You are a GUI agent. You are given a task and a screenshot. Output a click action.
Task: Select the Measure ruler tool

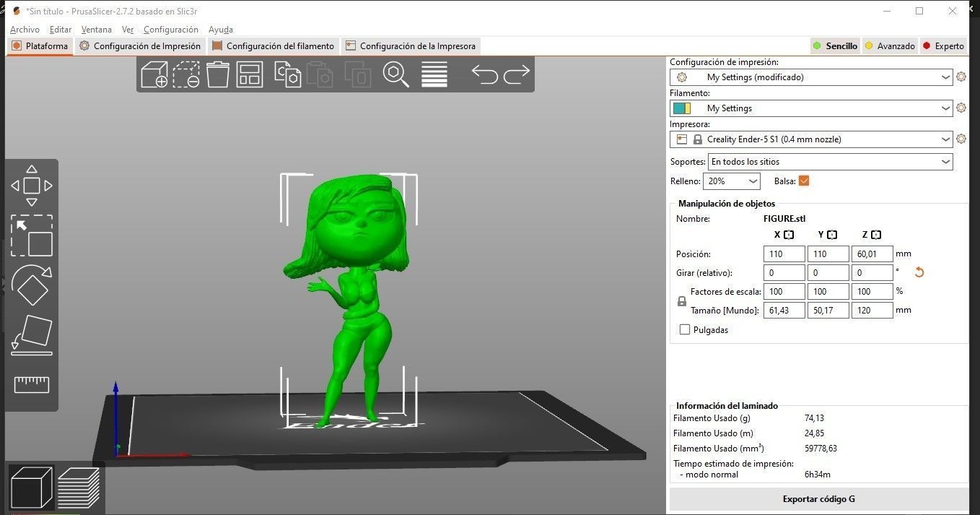click(32, 384)
